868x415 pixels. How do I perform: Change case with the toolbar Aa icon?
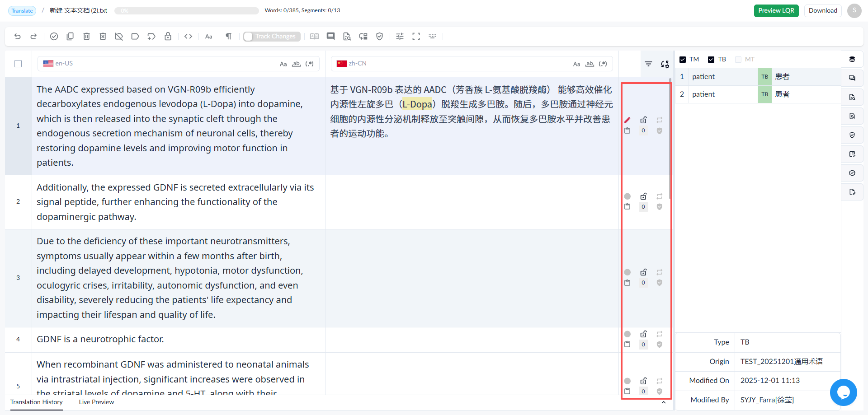point(208,37)
